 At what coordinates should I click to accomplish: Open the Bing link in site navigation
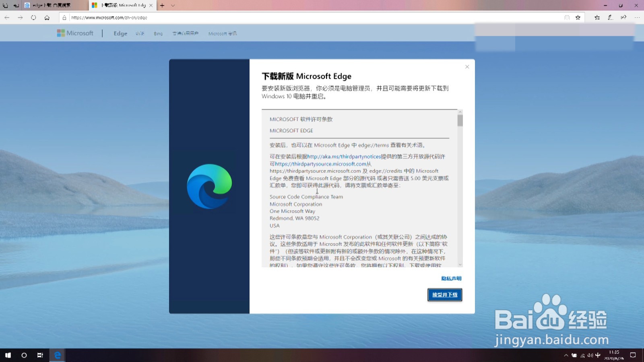(158, 33)
